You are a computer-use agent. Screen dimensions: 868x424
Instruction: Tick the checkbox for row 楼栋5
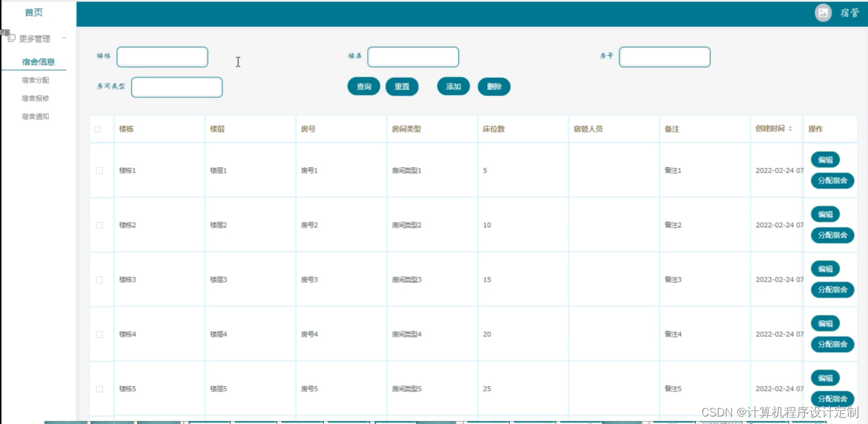pos(100,389)
